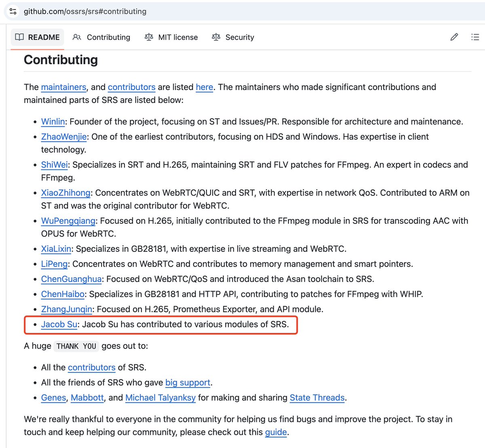Open the community 'guide' link
This screenshot has width=485, height=448.
click(x=276, y=432)
